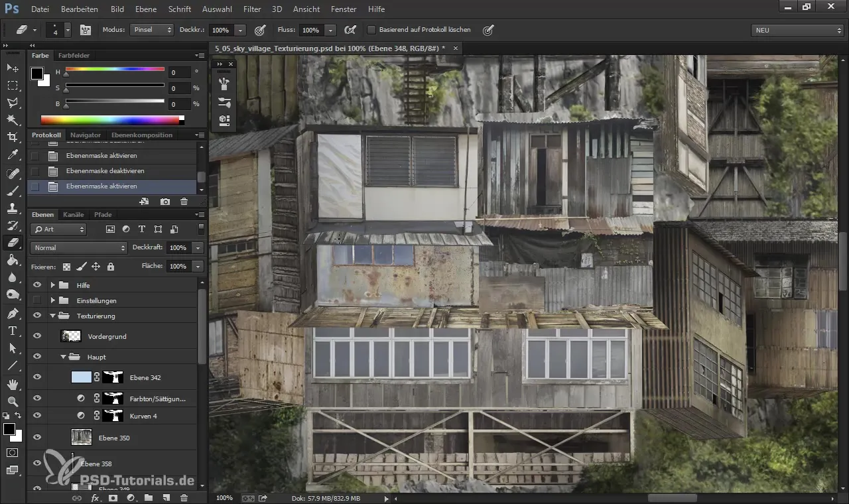Open the Ebene menu

[x=146, y=9]
